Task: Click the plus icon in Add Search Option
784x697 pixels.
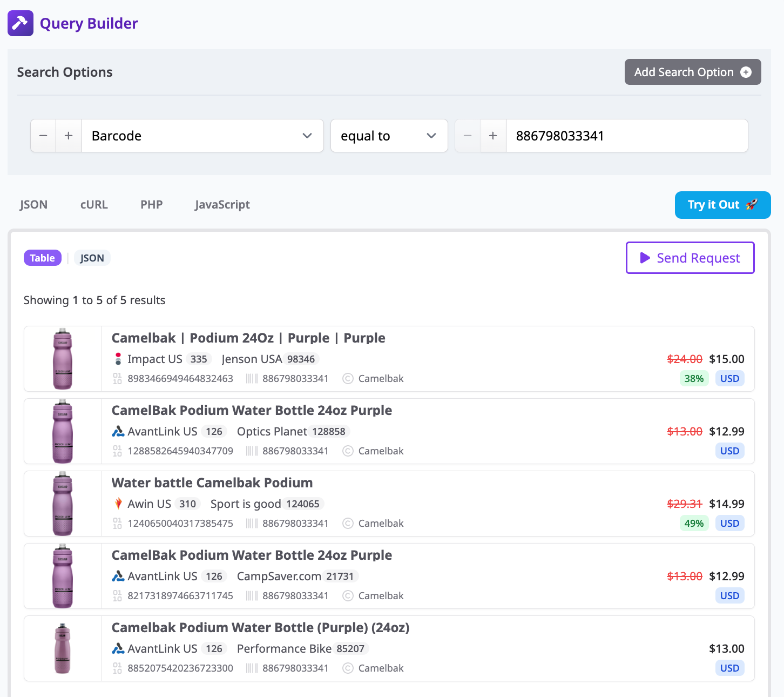Action: pos(746,72)
